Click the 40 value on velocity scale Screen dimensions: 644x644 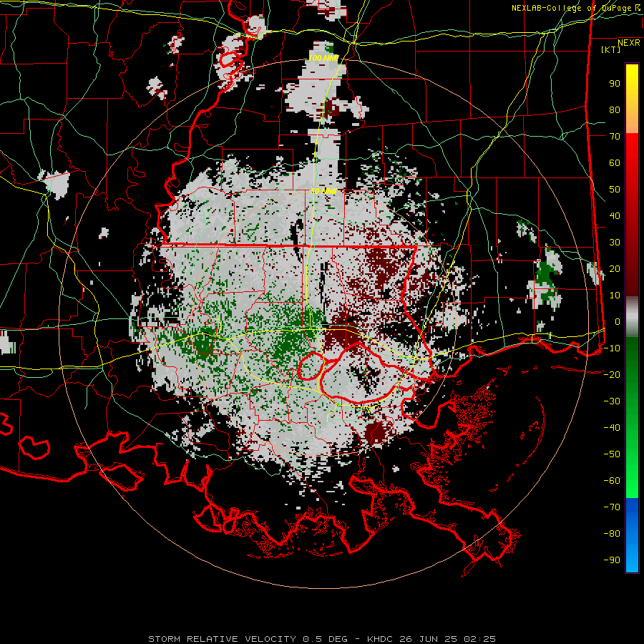615,215
